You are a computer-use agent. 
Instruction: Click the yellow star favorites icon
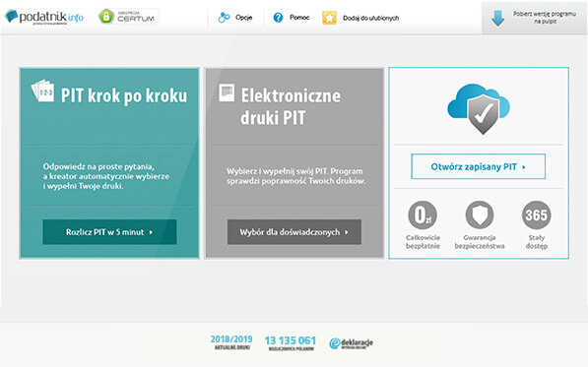click(329, 18)
